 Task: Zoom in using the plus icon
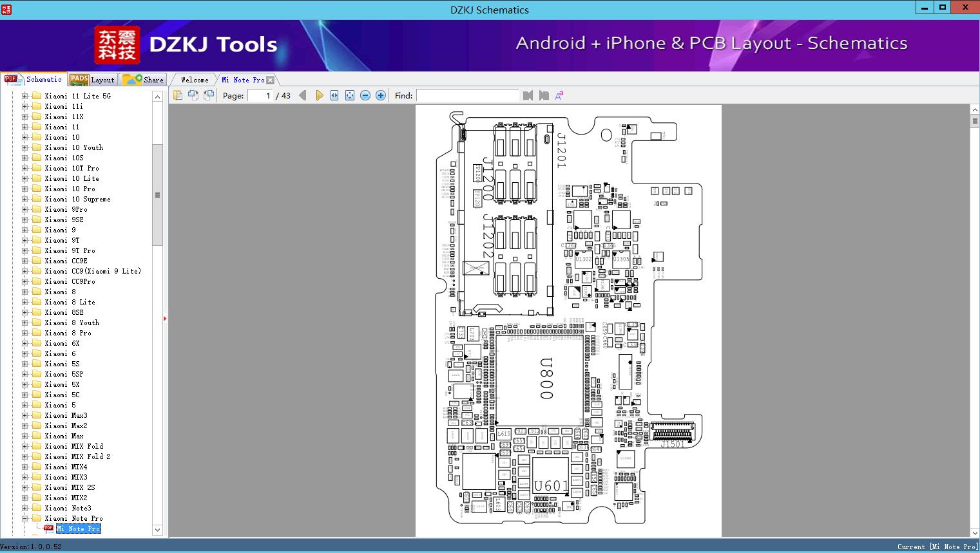pos(380,95)
